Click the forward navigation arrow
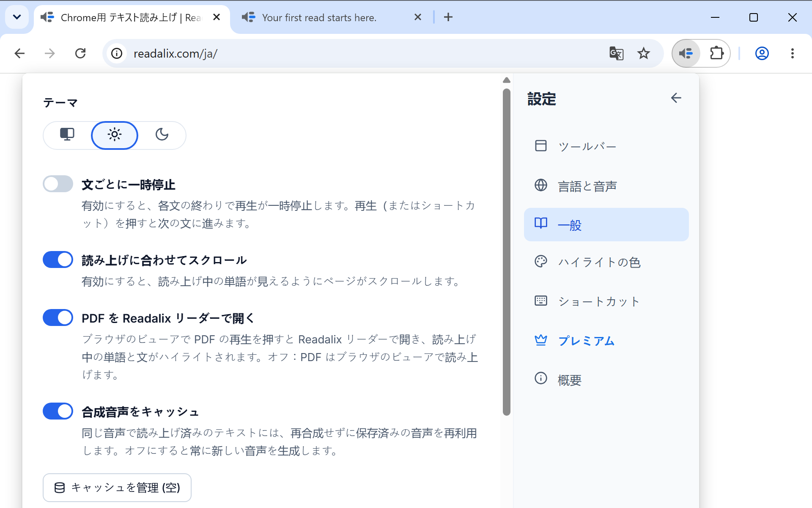 [x=50, y=53]
